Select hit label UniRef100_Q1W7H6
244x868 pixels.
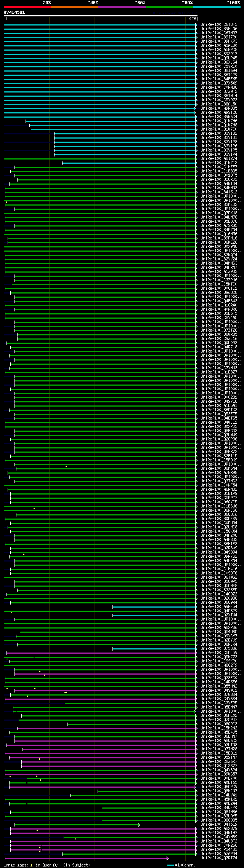219,121
